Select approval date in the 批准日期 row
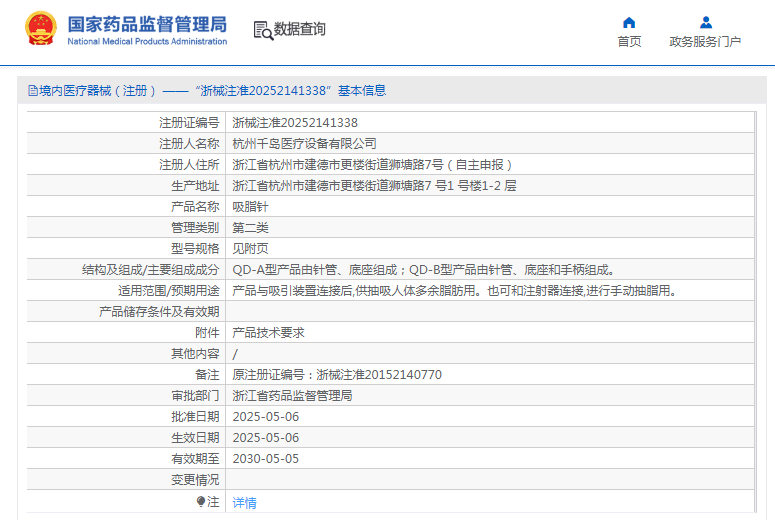 pyautogui.click(x=266, y=417)
